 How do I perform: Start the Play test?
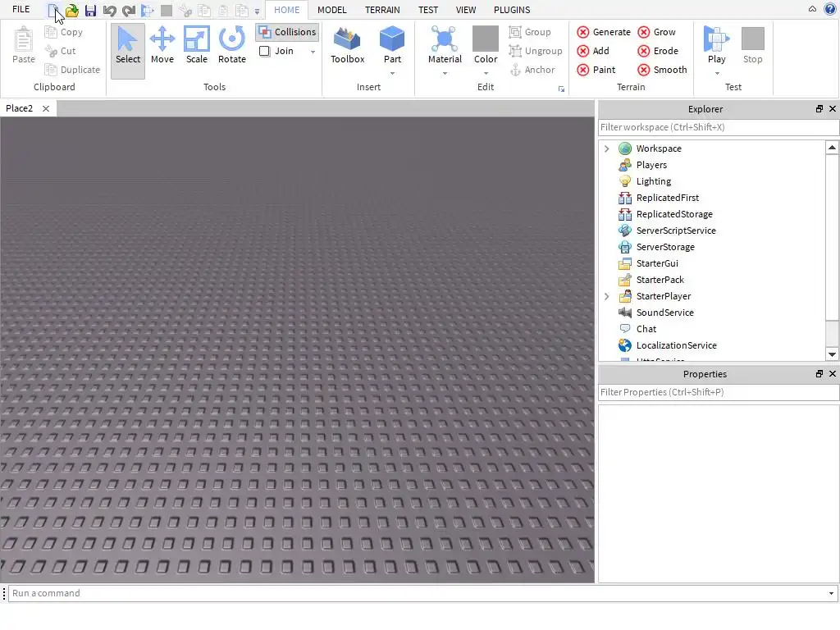pyautogui.click(x=716, y=45)
